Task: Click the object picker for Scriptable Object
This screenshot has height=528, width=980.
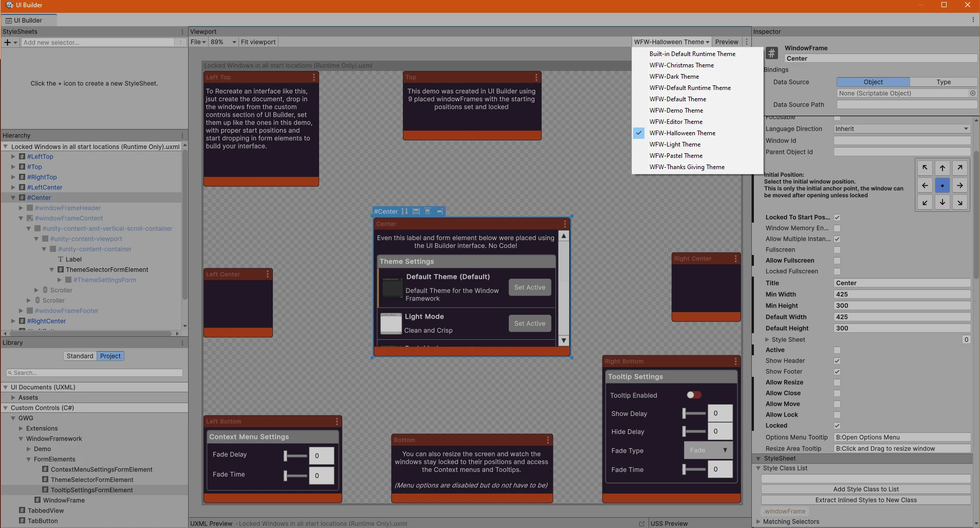Action: pos(972,94)
